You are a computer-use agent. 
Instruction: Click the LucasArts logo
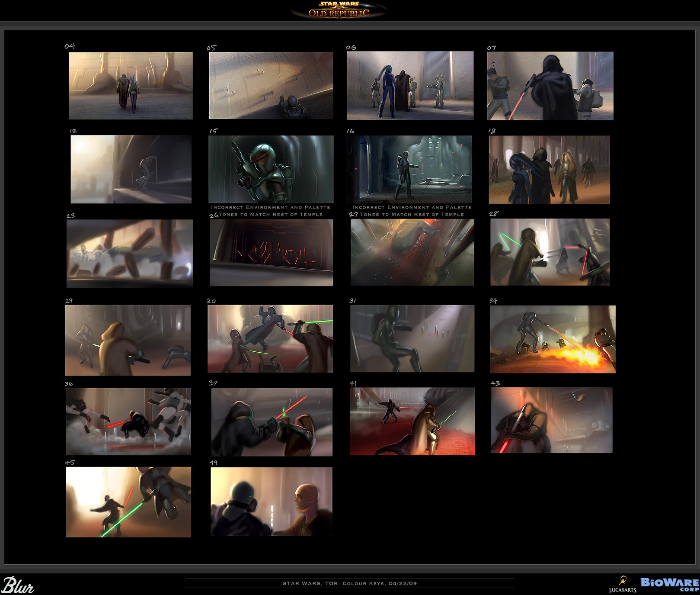click(x=623, y=584)
